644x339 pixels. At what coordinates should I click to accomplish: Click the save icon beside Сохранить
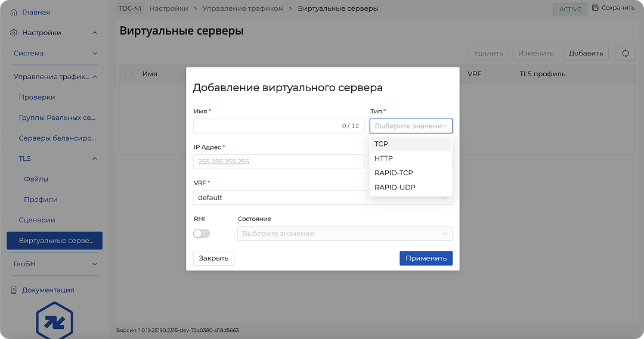point(595,8)
